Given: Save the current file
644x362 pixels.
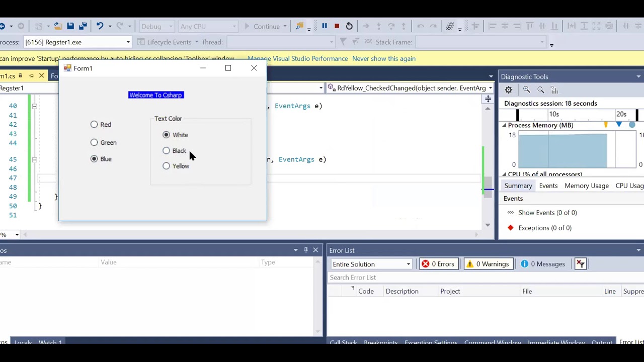Looking at the screenshot, I should 70,26.
